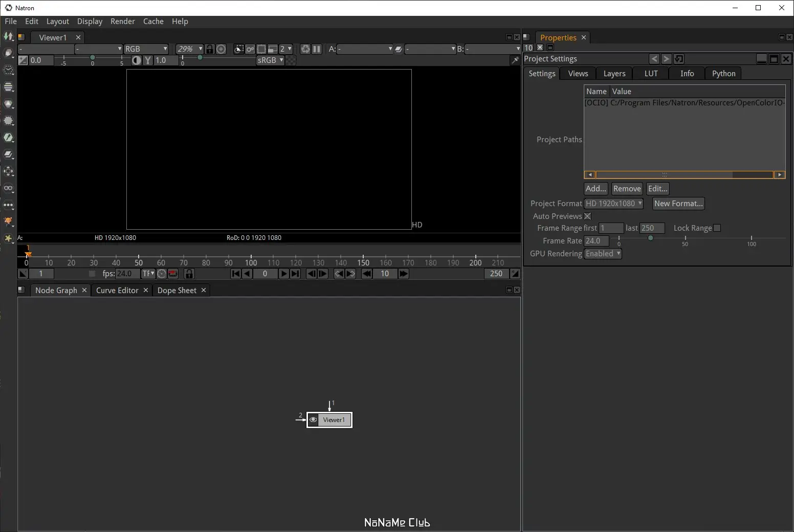Select the Viewer1 node in Node Graph

coord(329,420)
